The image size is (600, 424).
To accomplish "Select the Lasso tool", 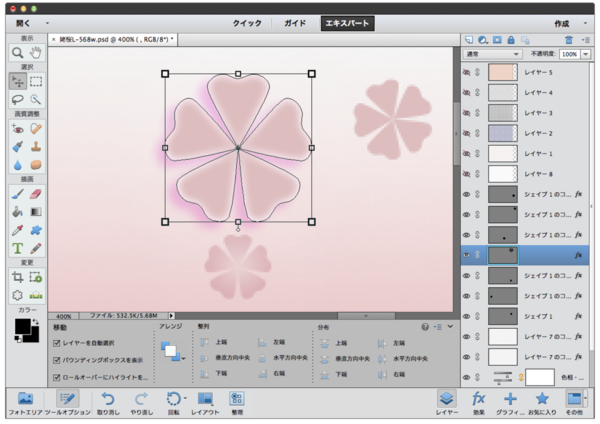I will (x=18, y=99).
